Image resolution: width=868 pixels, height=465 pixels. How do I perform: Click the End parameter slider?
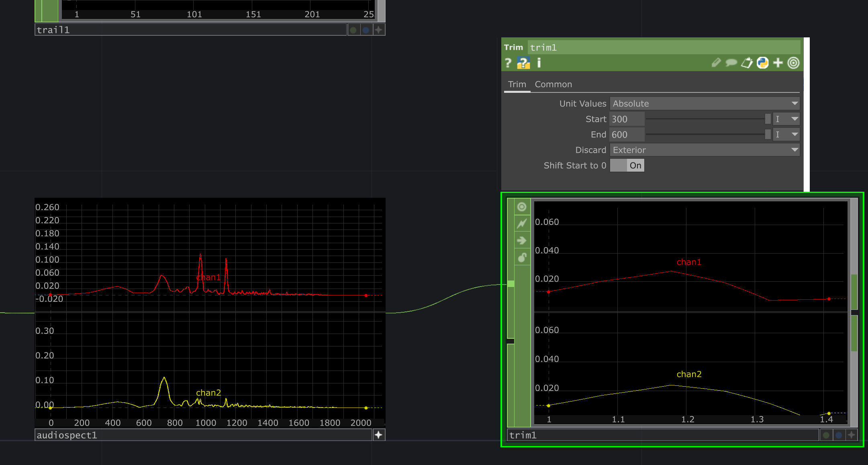tap(707, 135)
